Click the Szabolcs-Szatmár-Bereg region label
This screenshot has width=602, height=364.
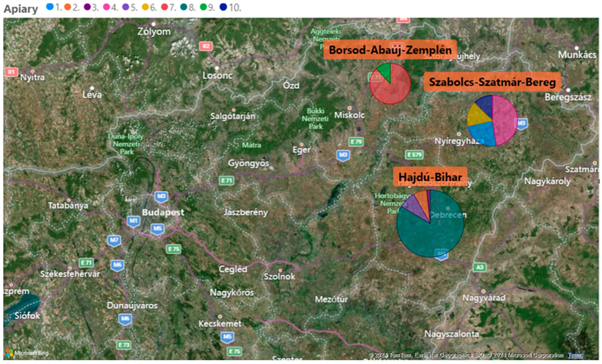tap(492, 82)
